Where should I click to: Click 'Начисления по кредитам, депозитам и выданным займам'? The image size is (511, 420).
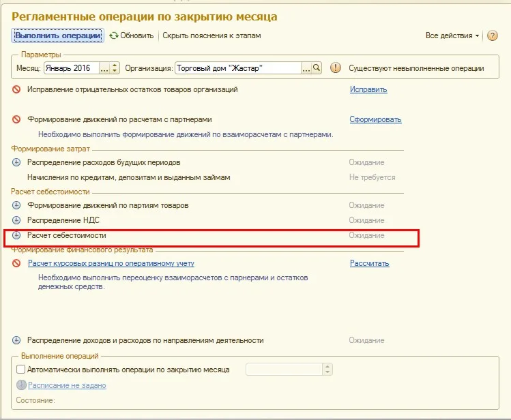[129, 177]
